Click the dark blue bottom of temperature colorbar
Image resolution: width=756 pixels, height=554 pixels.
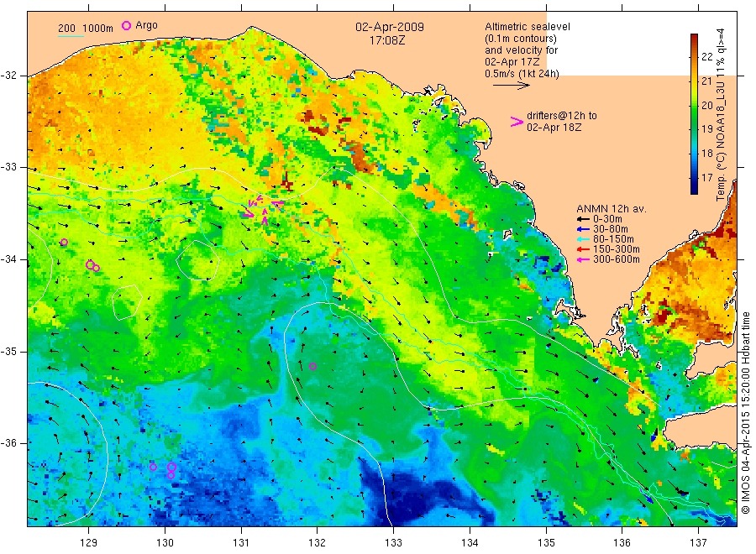tap(694, 188)
